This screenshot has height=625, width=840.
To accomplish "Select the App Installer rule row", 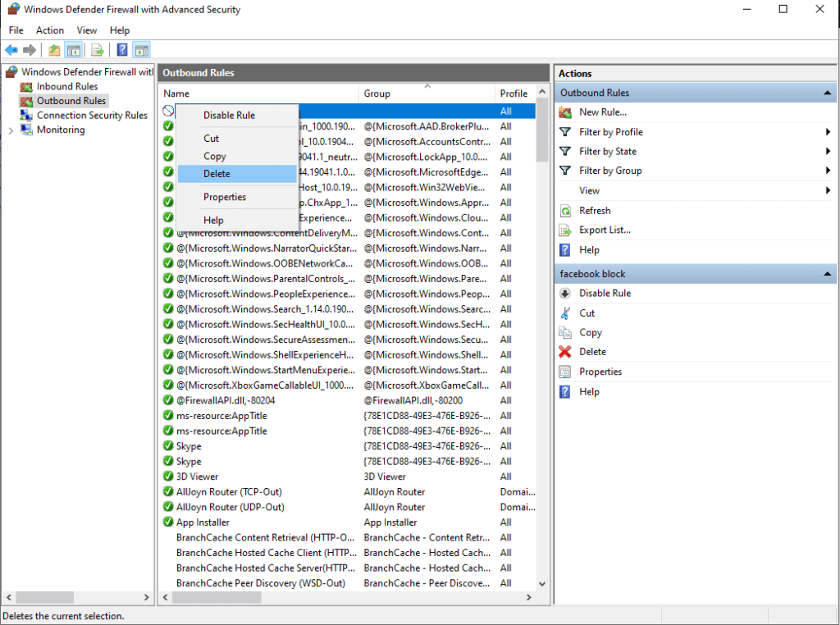I will coord(348,522).
